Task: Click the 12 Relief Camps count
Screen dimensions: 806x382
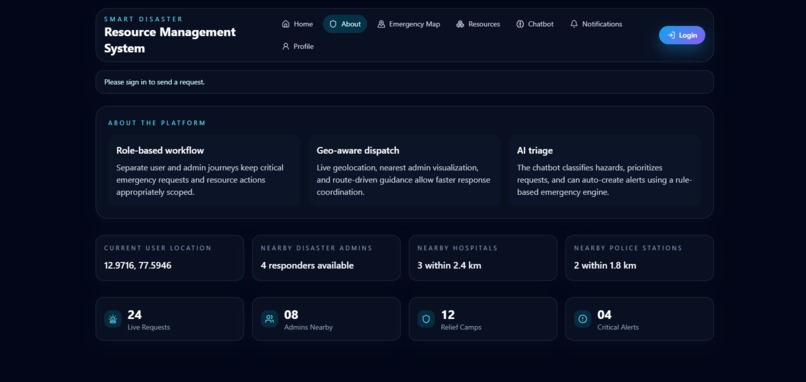Action: 448,315
